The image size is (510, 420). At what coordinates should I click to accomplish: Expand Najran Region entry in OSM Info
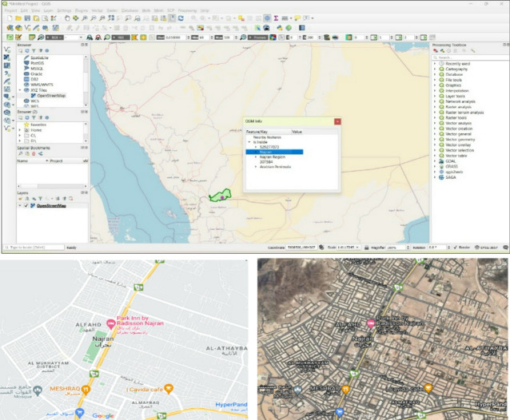pos(256,157)
